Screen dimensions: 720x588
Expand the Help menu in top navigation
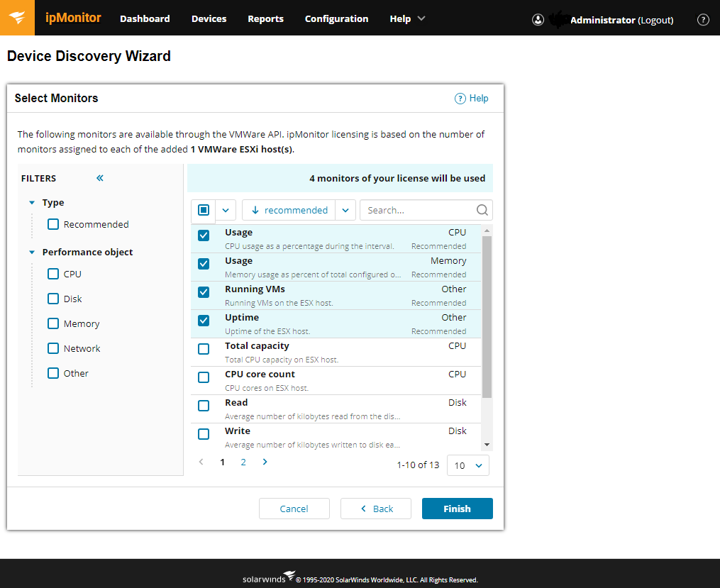point(407,19)
